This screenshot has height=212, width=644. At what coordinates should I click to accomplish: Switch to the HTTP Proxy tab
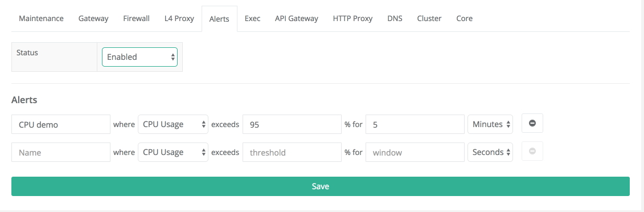coord(353,18)
